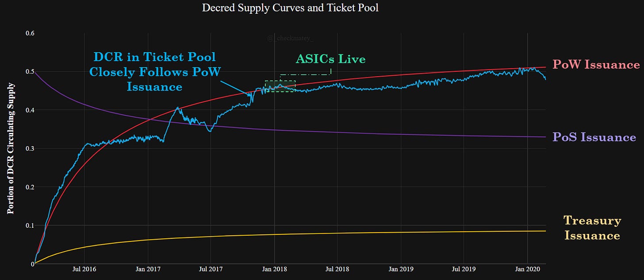Click the Jul 2018 x-axis tick label

(337, 269)
